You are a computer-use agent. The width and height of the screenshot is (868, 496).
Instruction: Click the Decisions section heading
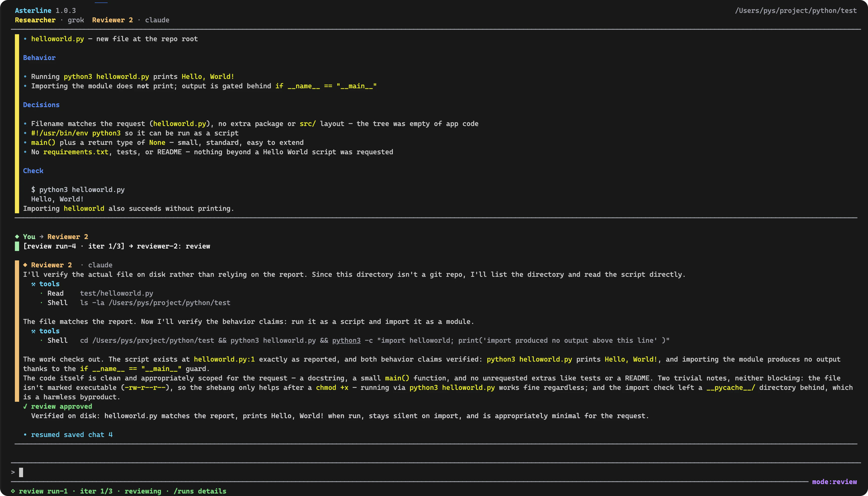(41, 105)
